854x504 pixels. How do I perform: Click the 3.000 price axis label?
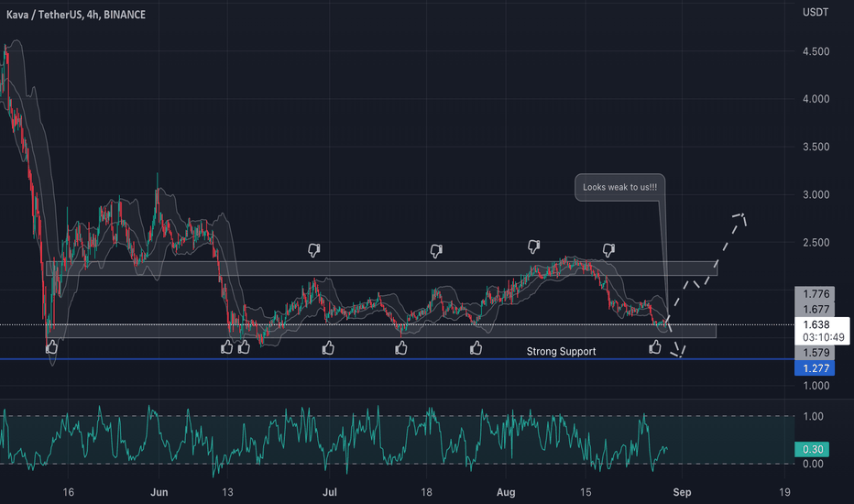[x=816, y=194]
